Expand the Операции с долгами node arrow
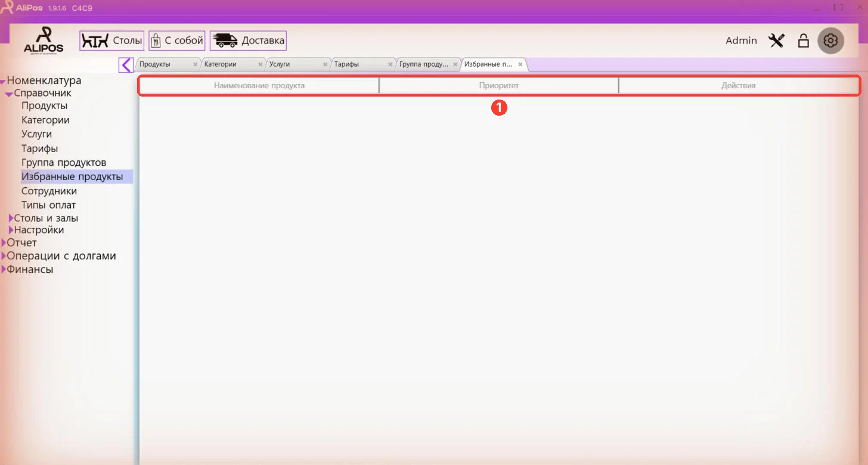This screenshot has width=868, height=465. (x=4, y=256)
